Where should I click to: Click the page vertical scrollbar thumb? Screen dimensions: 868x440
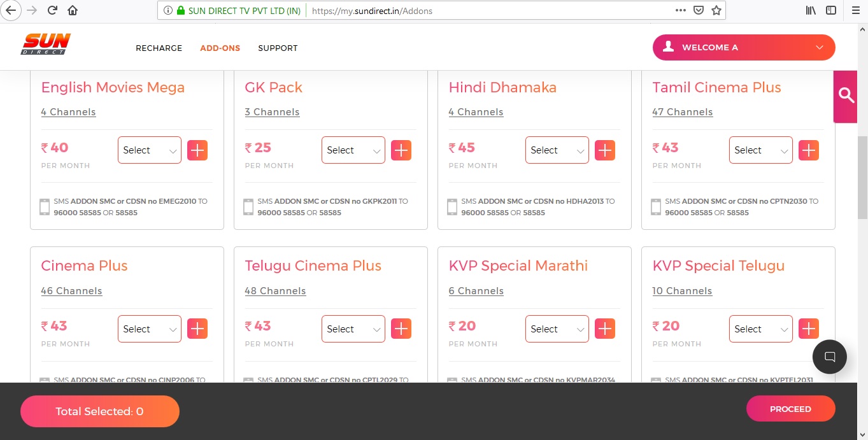pyautogui.click(x=862, y=178)
